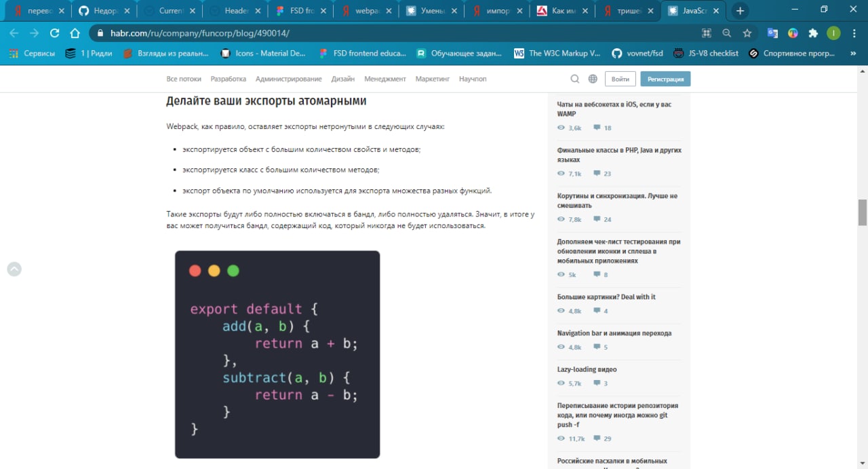Screen dimensions: 868x469
Task: Open the extensions puzzle-piece menu
Action: [813, 33]
